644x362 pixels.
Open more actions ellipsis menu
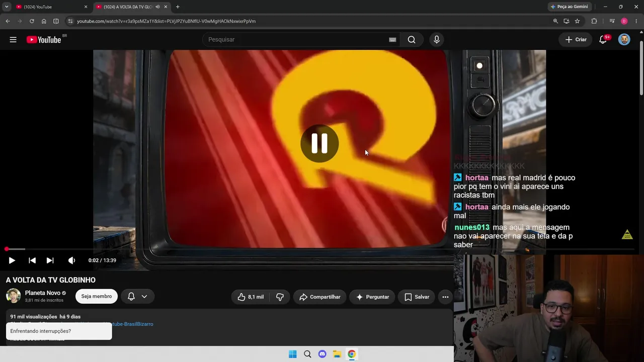pos(445,297)
